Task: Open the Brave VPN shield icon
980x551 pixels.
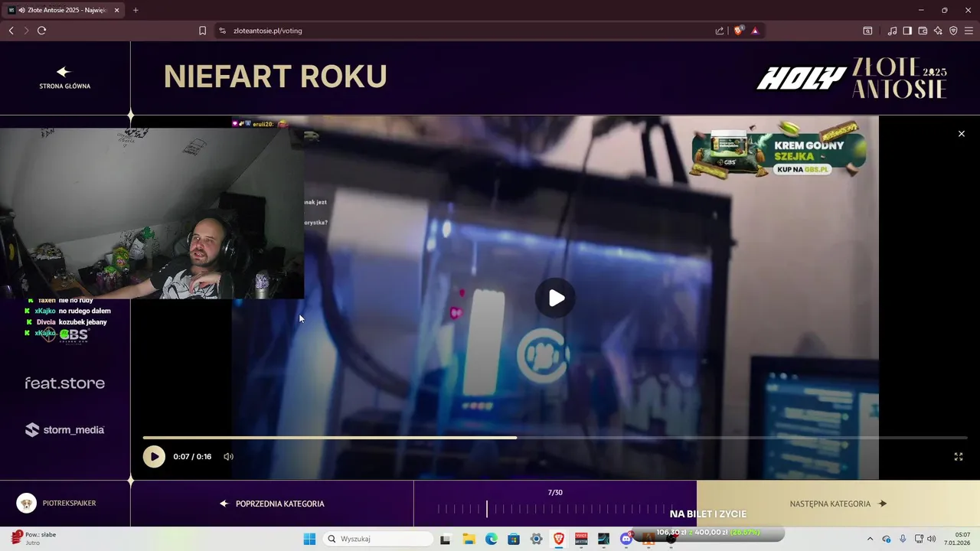Action: (953, 31)
